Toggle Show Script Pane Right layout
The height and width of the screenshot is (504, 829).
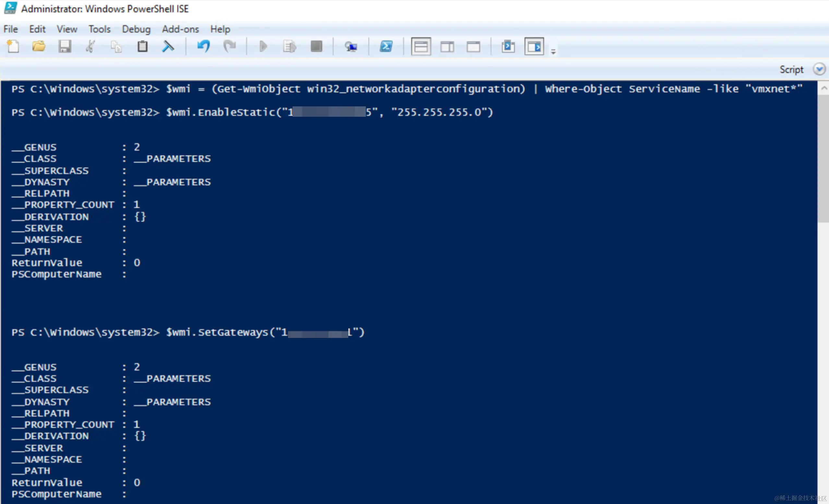[x=447, y=46]
